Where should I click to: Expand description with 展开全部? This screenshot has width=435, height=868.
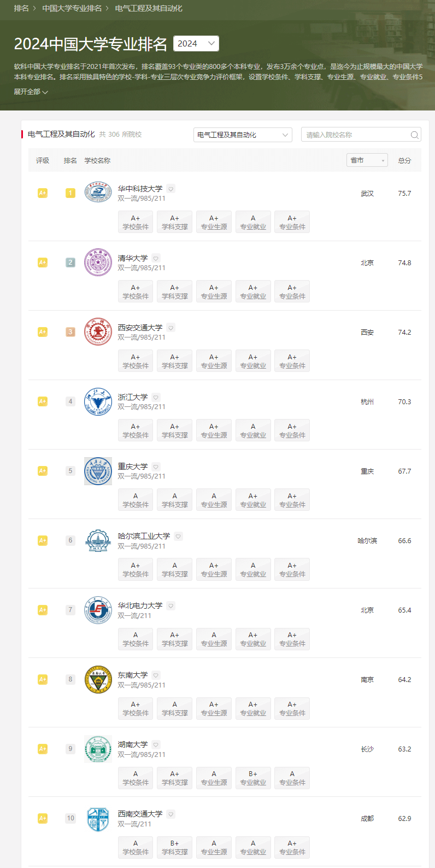point(31,91)
